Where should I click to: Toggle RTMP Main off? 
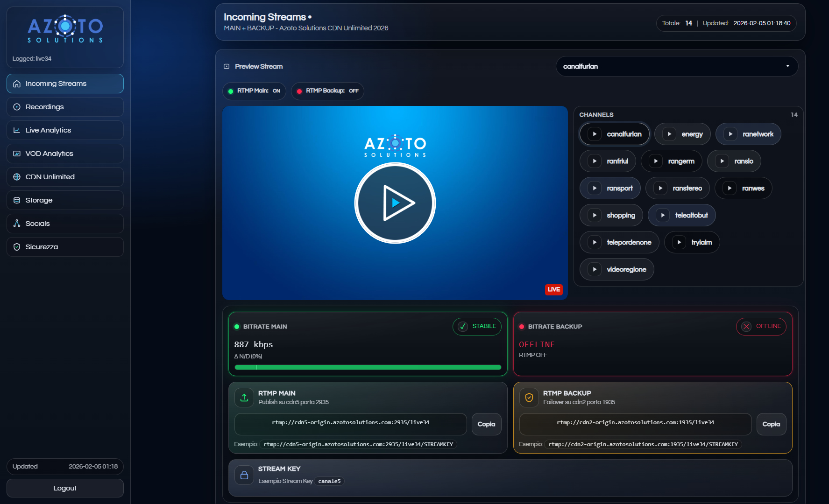click(254, 91)
